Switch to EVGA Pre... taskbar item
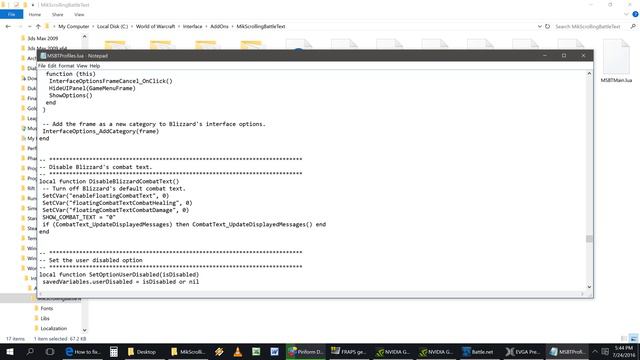 point(523,351)
